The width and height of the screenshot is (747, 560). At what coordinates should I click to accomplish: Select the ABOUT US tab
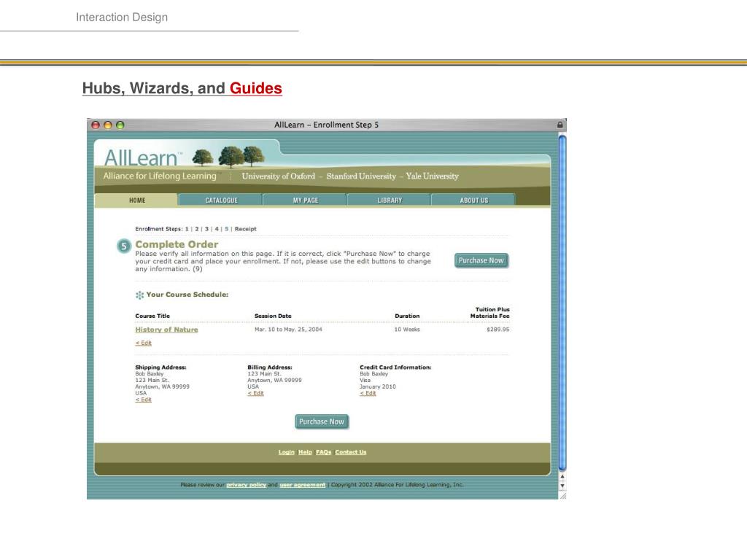pyautogui.click(x=473, y=201)
